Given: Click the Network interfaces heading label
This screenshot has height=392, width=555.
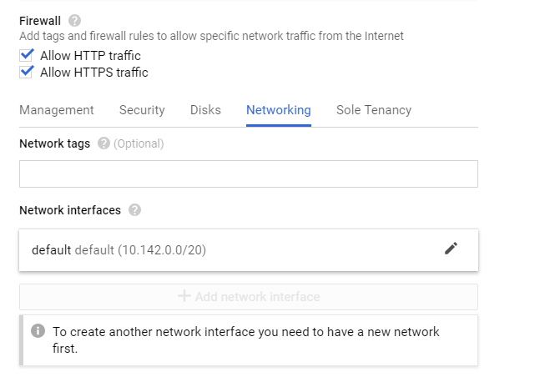Looking at the screenshot, I should (70, 210).
